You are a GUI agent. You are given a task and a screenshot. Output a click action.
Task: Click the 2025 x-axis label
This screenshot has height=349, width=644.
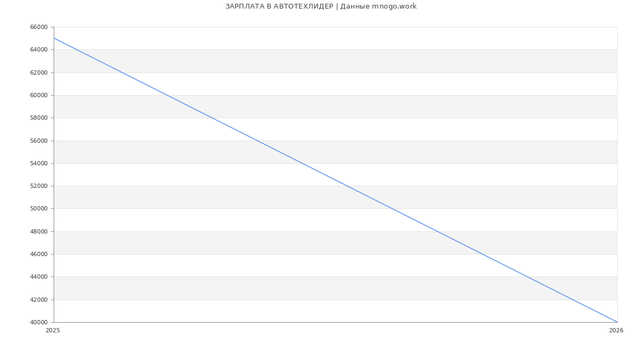(53, 331)
